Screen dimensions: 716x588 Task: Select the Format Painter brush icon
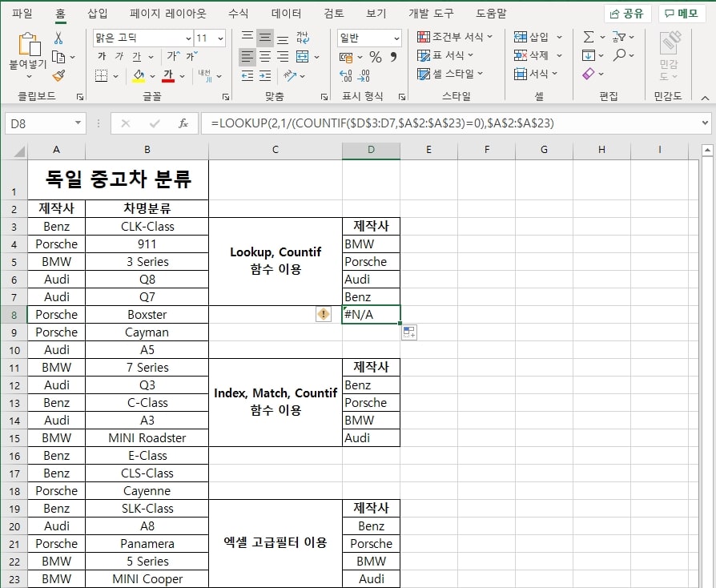[58, 75]
